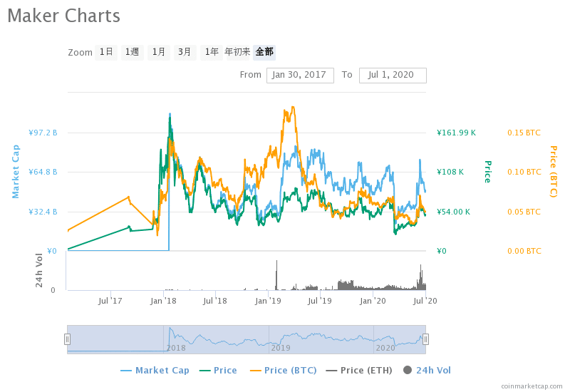This screenshot has height=392, width=570.
Task: Click the coinmarketcap.com credit link
Action: 532,386
